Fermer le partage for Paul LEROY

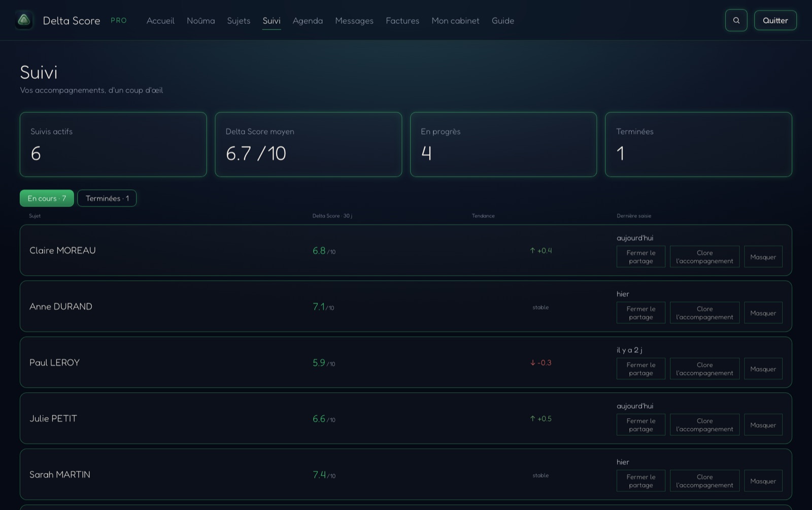click(x=641, y=369)
